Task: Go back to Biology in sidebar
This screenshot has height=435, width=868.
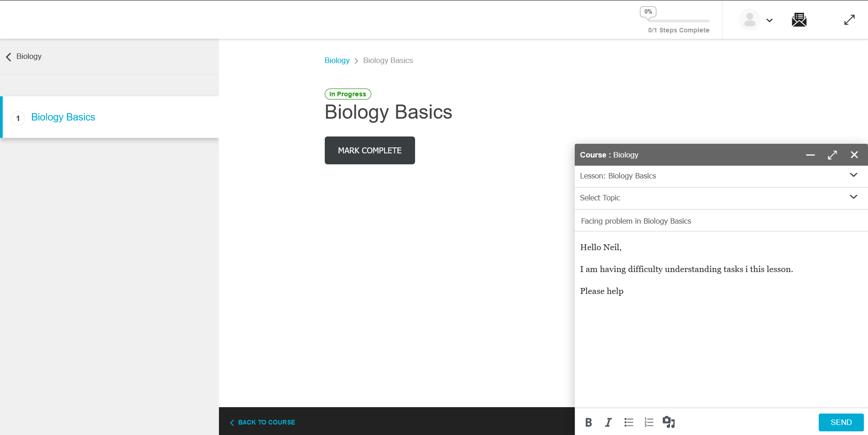Action: tap(24, 57)
